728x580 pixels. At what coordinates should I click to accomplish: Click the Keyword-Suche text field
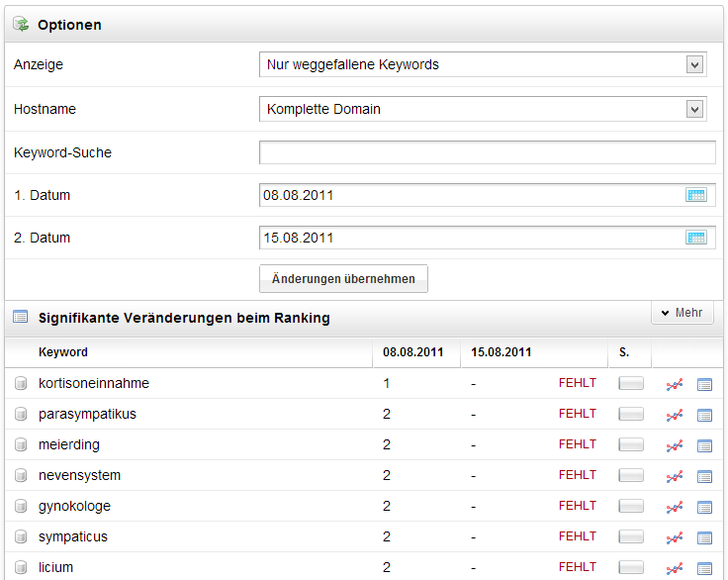[487, 152]
